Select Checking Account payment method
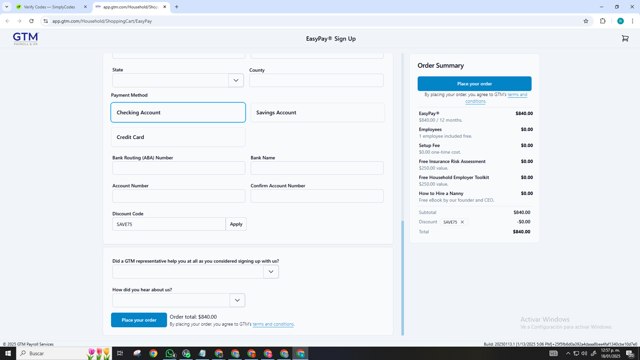 (x=178, y=112)
